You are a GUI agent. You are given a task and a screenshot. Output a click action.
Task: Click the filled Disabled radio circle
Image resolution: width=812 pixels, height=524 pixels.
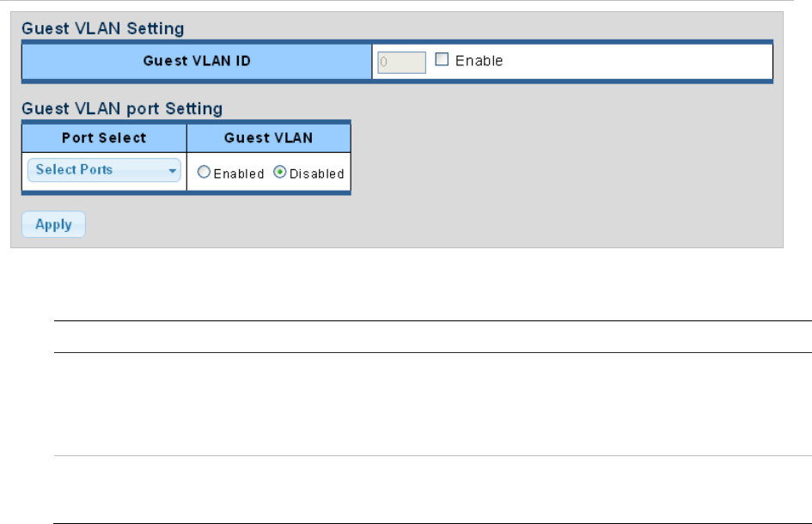coord(279,173)
